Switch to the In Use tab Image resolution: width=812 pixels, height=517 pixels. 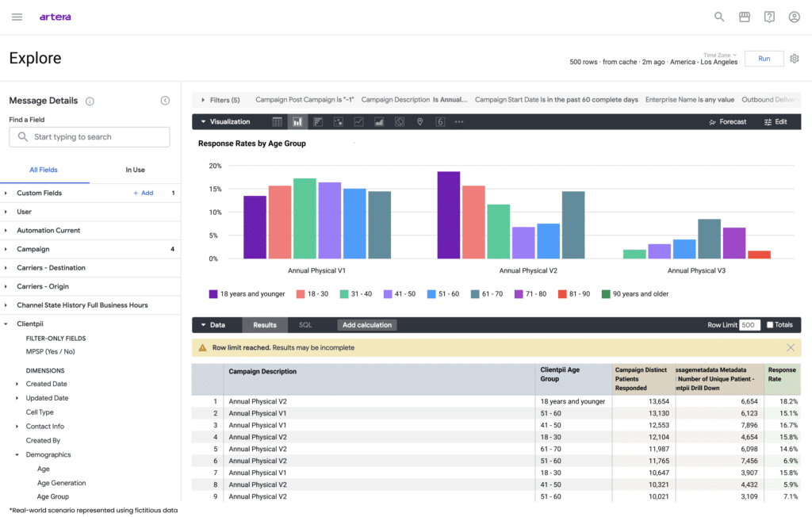point(135,170)
